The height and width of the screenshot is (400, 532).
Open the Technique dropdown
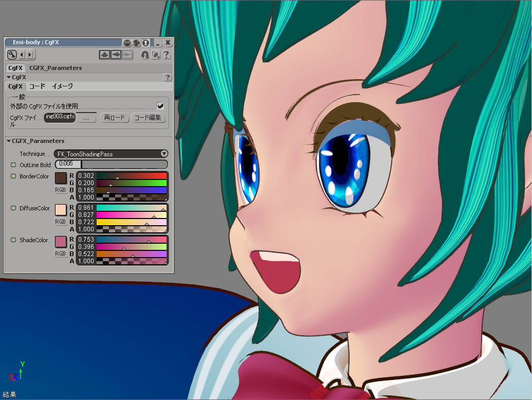click(111, 154)
